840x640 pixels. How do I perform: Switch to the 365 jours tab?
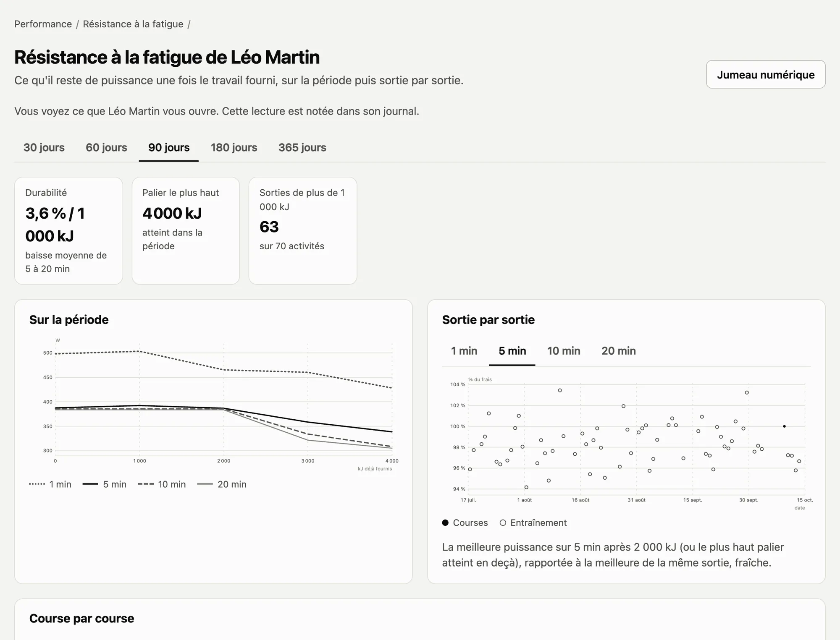click(302, 147)
